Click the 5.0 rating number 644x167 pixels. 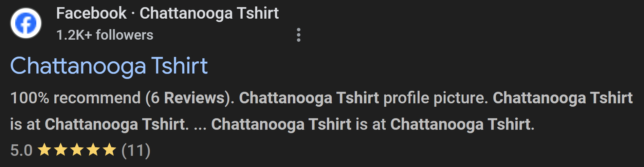[x=21, y=150]
